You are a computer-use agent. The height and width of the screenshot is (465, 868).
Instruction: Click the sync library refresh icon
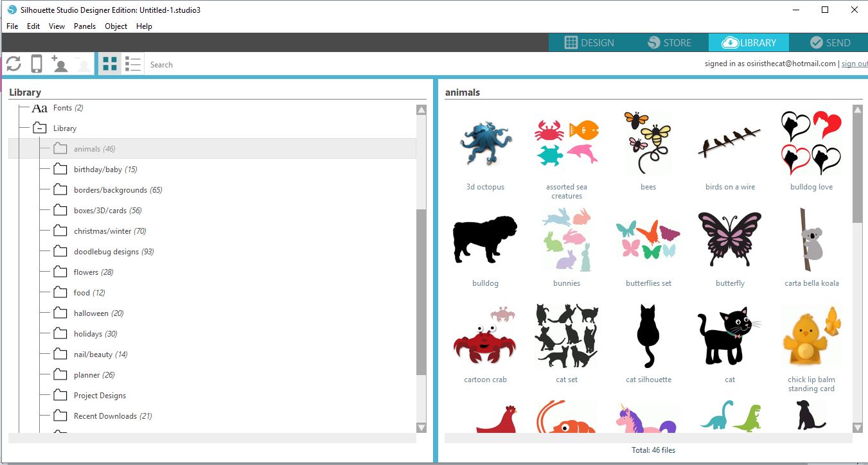pyautogui.click(x=13, y=64)
